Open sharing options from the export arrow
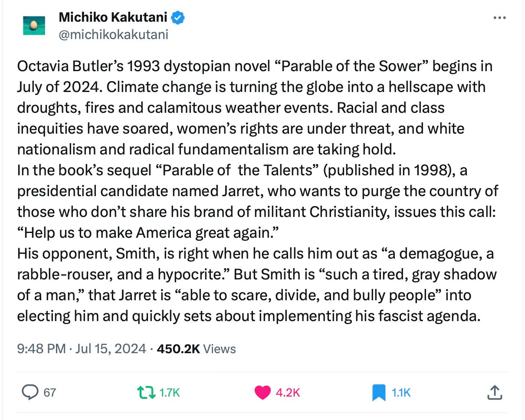 click(495, 393)
